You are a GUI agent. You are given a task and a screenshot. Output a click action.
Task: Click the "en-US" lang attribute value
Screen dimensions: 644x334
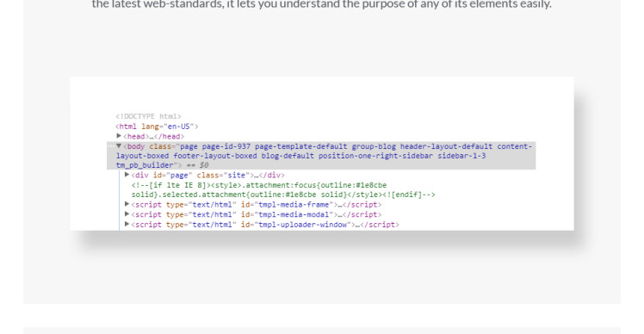(179, 127)
